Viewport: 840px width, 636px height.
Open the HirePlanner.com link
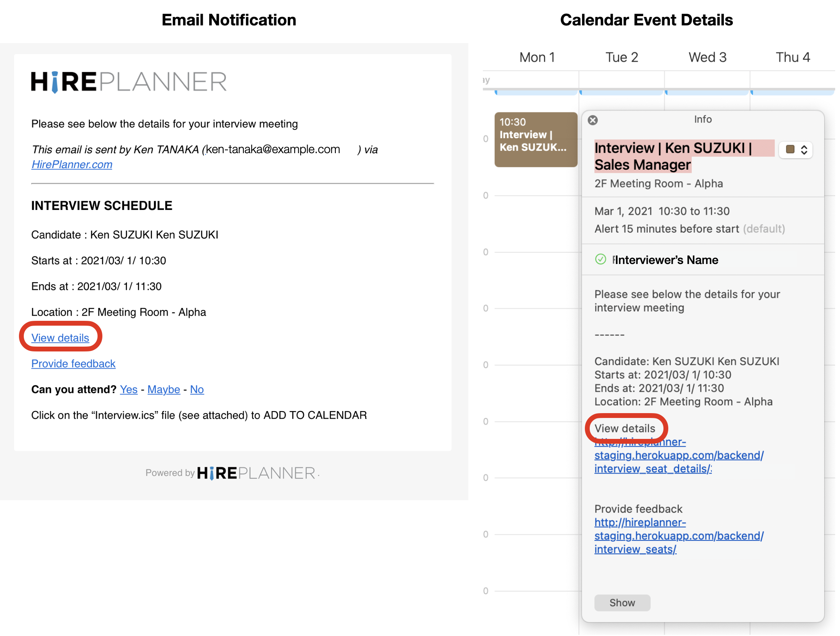[x=72, y=164]
